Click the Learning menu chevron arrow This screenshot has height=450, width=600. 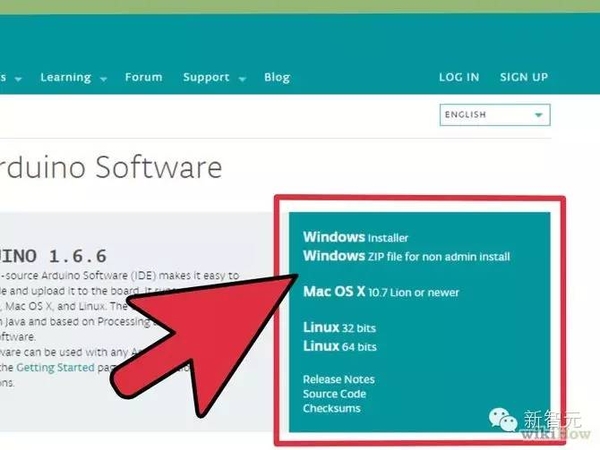(103, 79)
